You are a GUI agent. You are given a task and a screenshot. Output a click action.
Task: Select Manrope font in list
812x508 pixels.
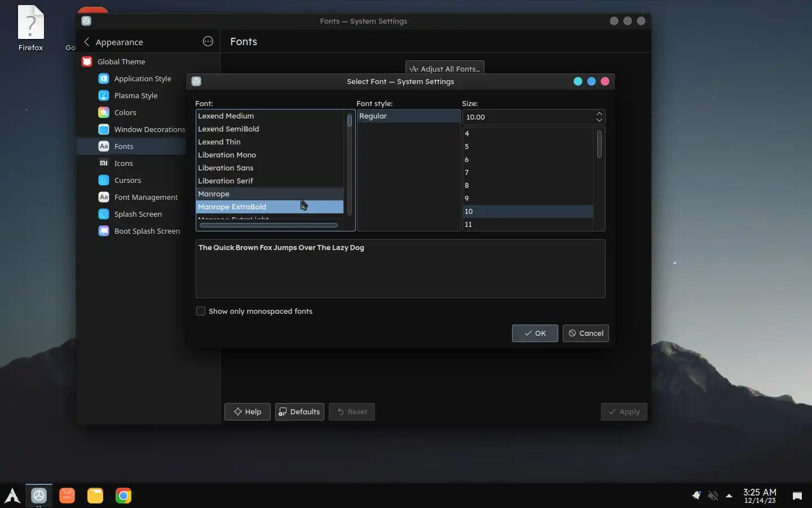tap(270, 194)
